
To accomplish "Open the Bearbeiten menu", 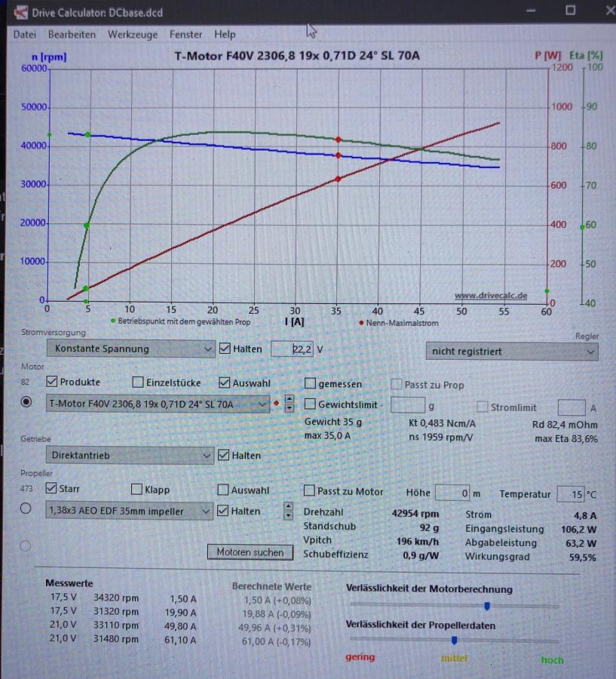I will click(72, 34).
